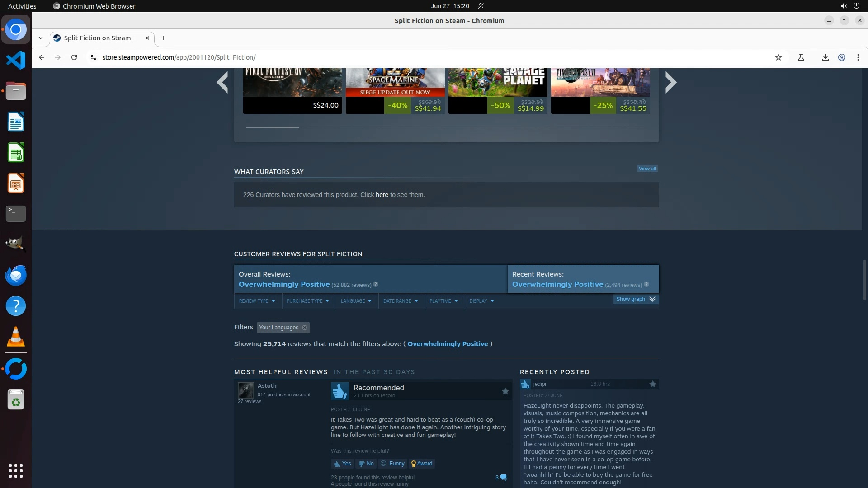
Task: Remove the Your Languages filter
Action: pyautogui.click(x=305, y=328)
